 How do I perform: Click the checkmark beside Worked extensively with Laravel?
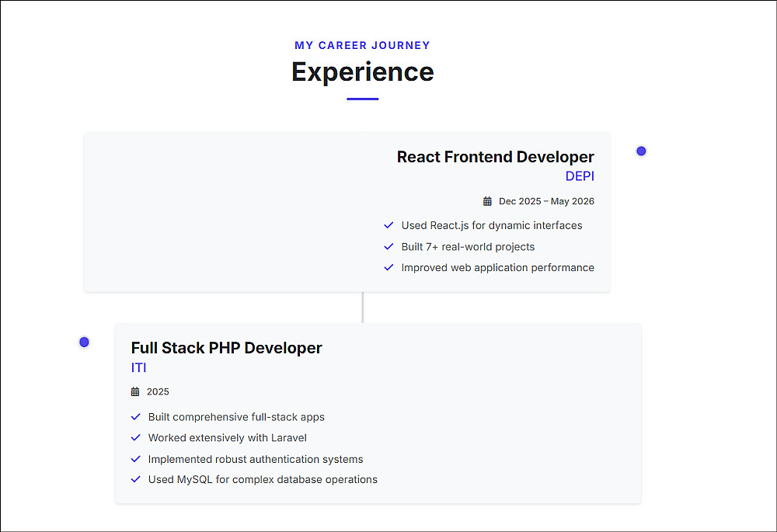click(x=136, y=438)
